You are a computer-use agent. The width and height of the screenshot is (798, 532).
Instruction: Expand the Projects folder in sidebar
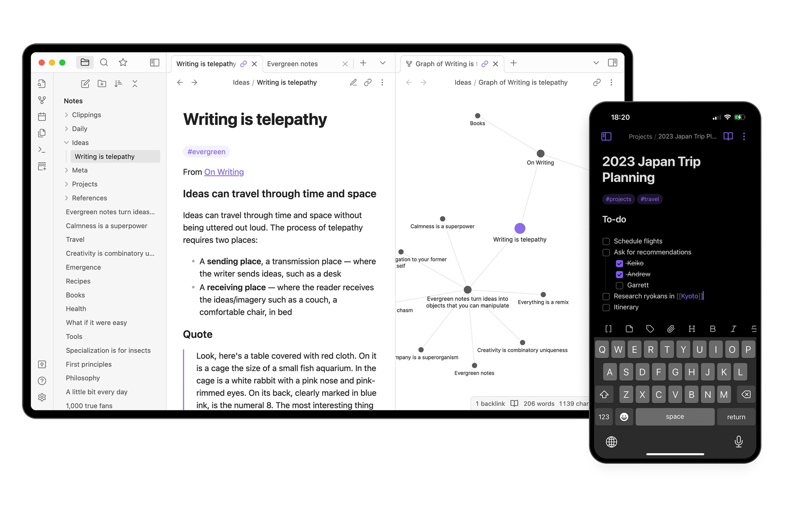coord(66,184)
